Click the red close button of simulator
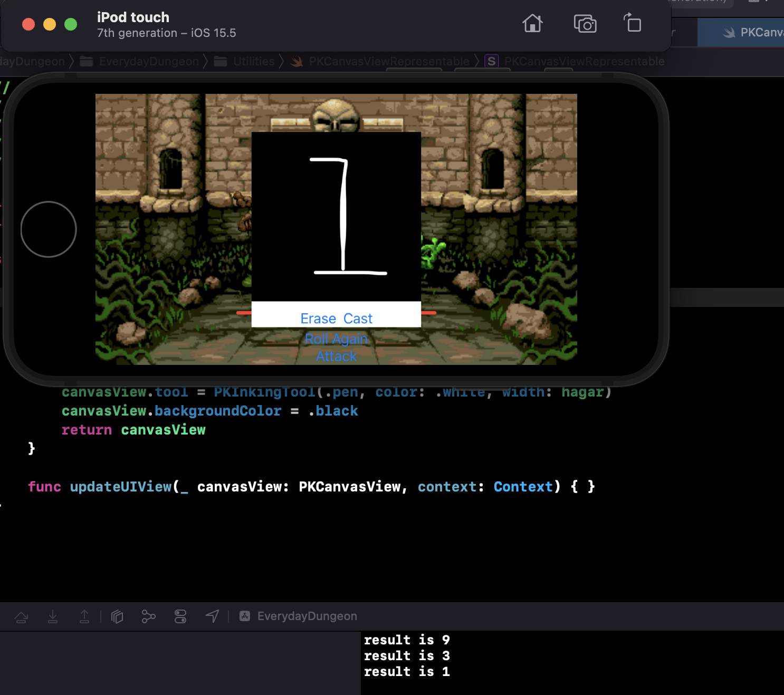This screenshot has height=695, width=784. tap(28, 24)
